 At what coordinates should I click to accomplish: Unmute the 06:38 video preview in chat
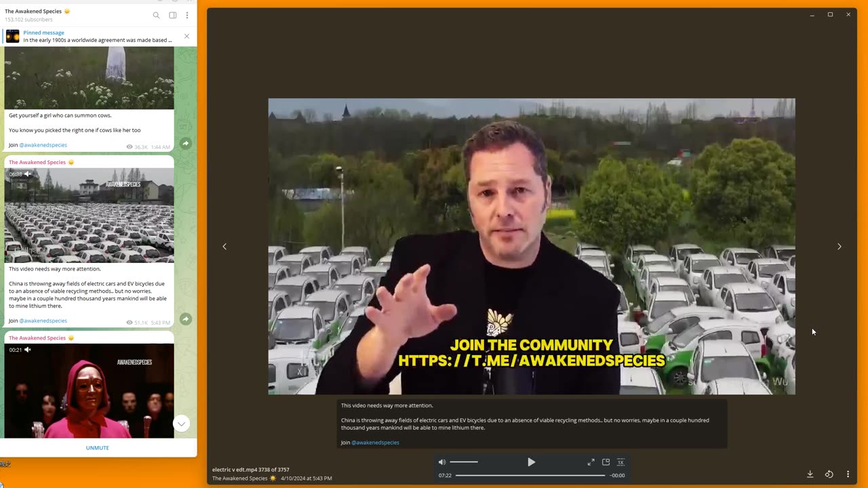[x=28, y=174]
